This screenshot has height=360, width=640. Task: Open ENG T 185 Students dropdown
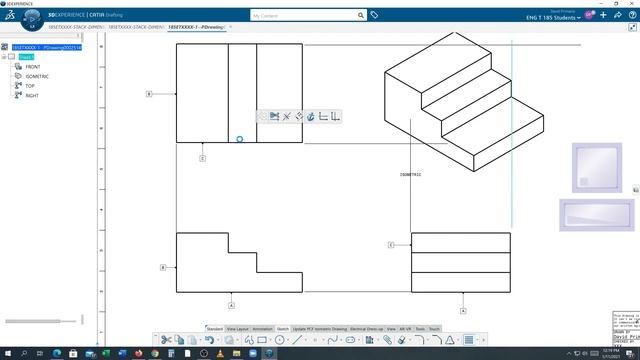tap(553, 18)
